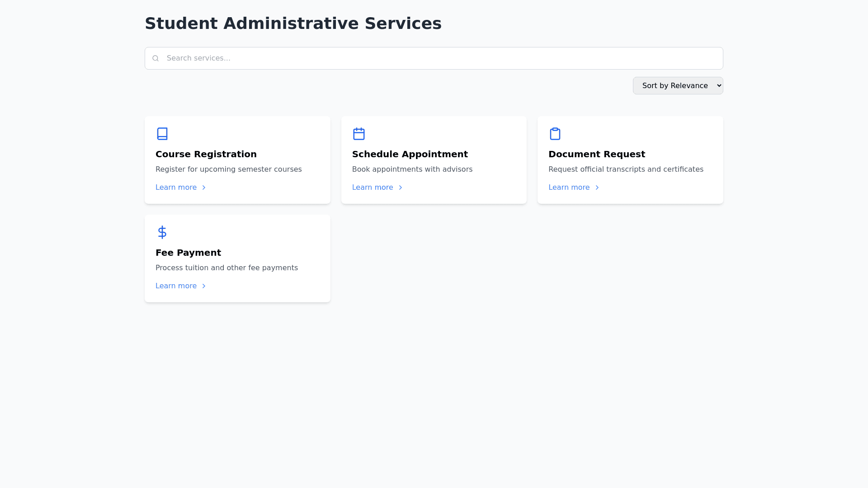The width and height of the screenshot is (868, 488).
Task: Select the Course Registration card title
Action: (206, 154)
